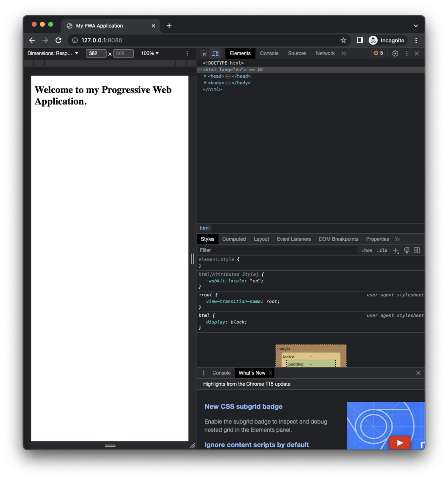Click the error counter badge showing 5
This screenshot has height=480, width=448.
coord(378,53)
